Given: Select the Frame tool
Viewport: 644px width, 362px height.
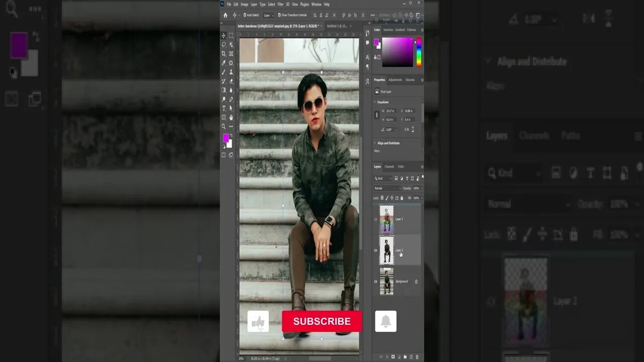Looking at the screenshot, I should (x=231, y=54).
